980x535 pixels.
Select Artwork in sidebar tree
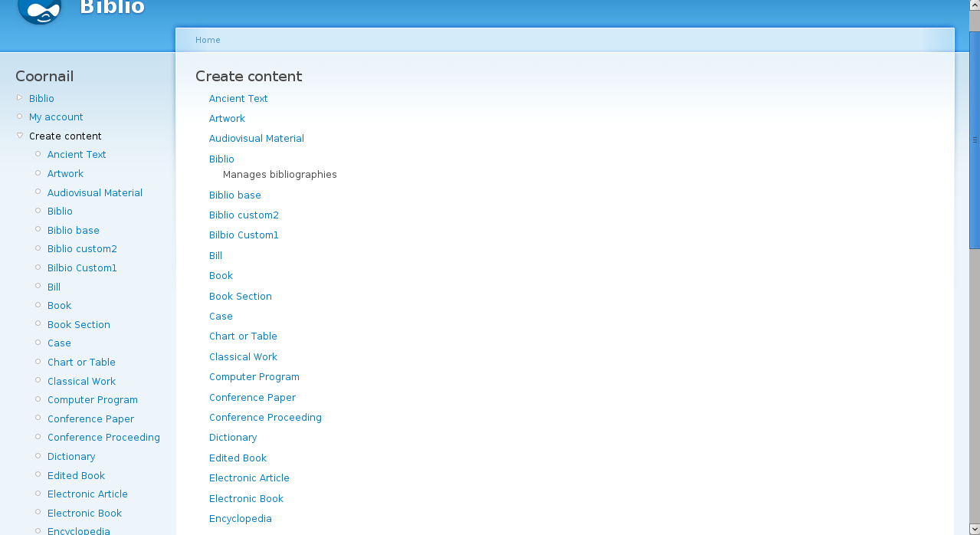tap(65, 174)
